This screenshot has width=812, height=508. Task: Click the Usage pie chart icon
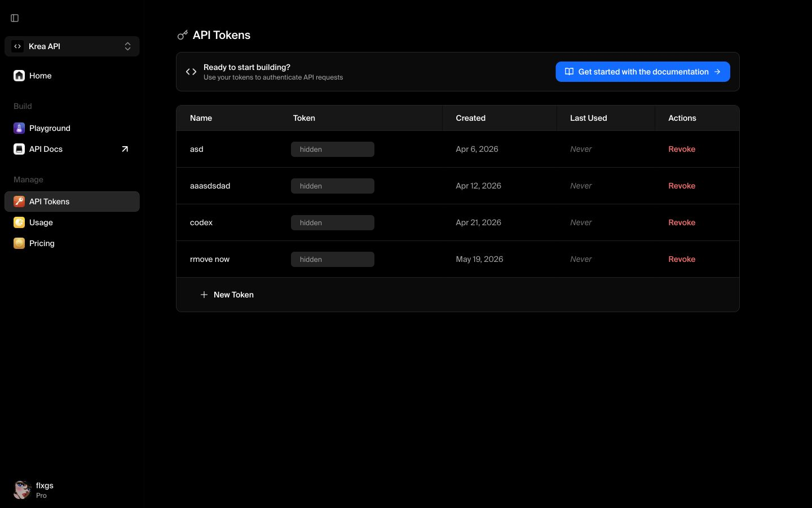tap(19, 222)
